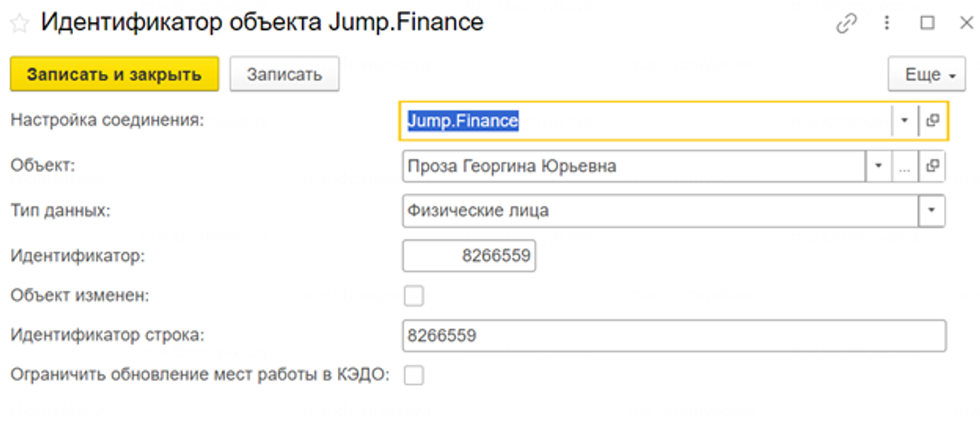Expand the Настройка соединения dropdown list
This screenshot has height=429, width=980.
pos(904,121)
